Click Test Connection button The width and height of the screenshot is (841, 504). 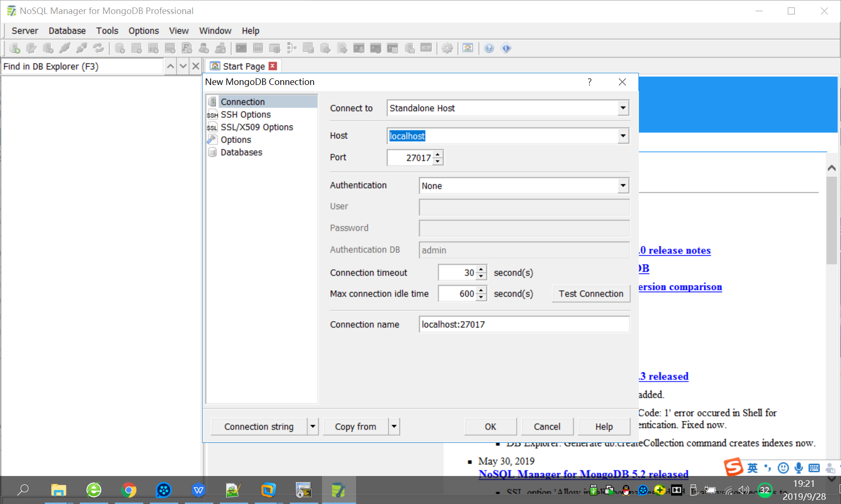point(591,294)
